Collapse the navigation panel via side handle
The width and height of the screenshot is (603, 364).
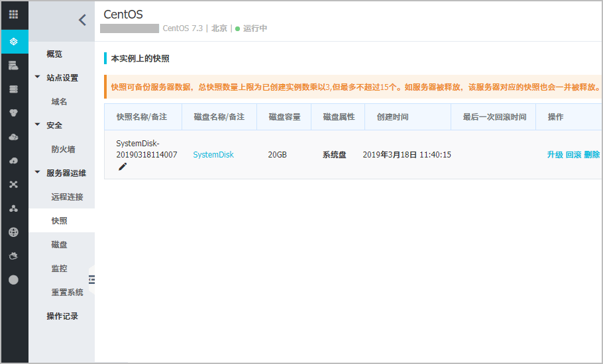(92, 279)
